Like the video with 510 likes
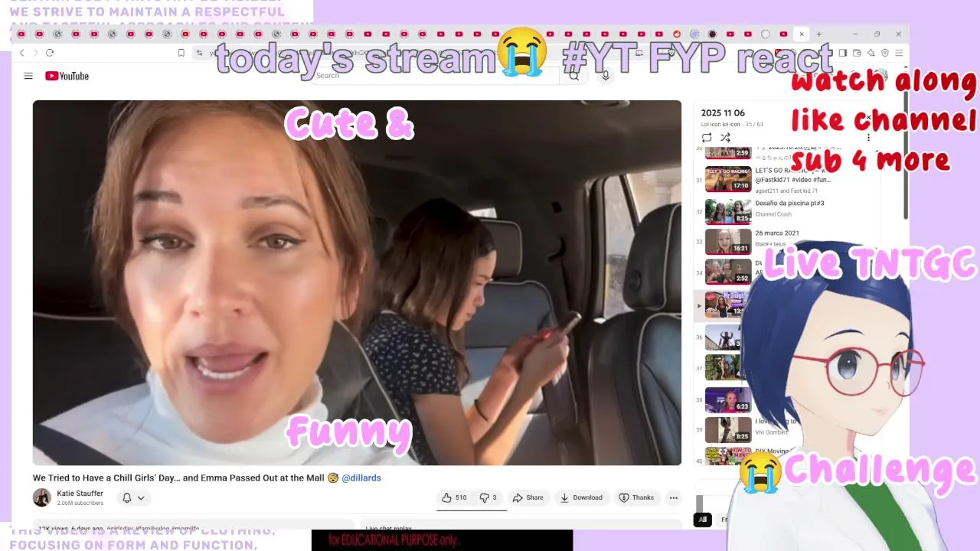Image resolution: width=980 pixels, height=551 pixels. point(454,497)
